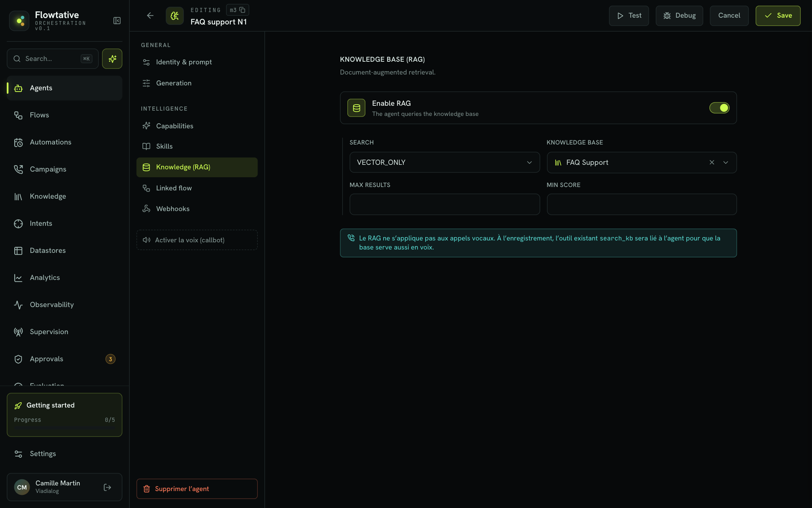The height and width of the screenshot is (508, 812).
Task: Open Settings in the sidebar
Action: click(65, 454)
